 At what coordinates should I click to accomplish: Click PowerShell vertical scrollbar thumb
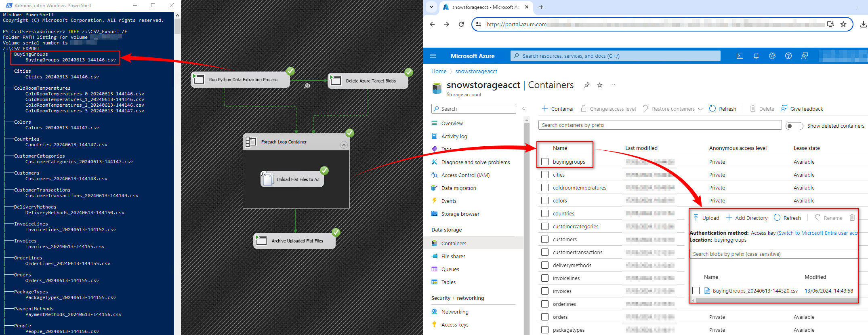[177, 26]
